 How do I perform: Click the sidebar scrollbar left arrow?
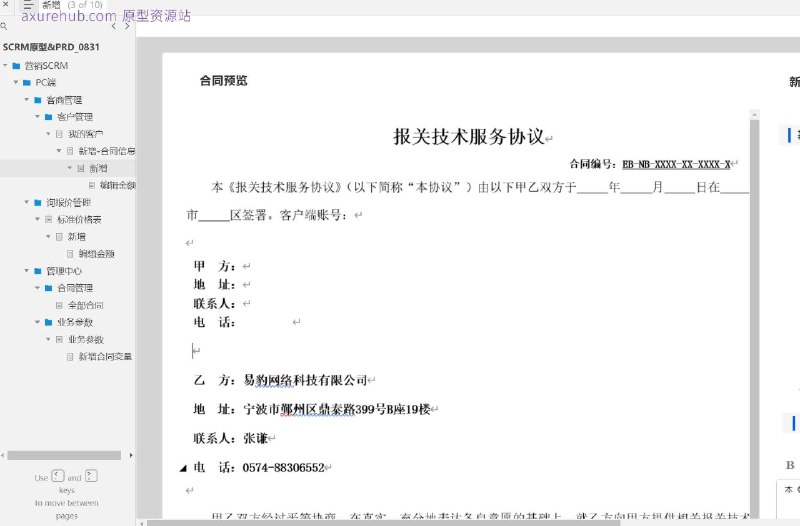3,455
